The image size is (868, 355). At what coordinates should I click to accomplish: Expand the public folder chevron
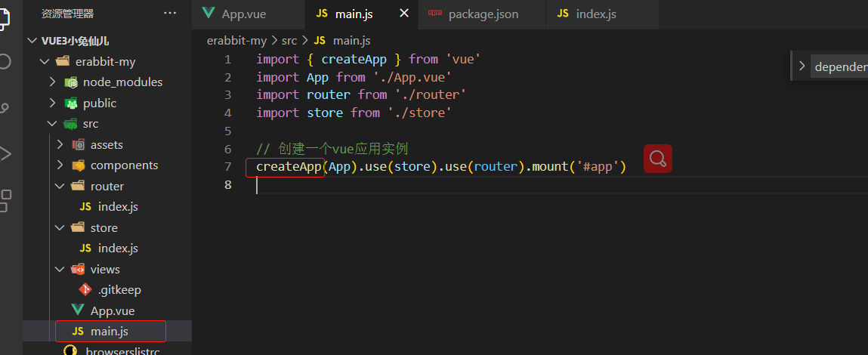pos(53,103)
